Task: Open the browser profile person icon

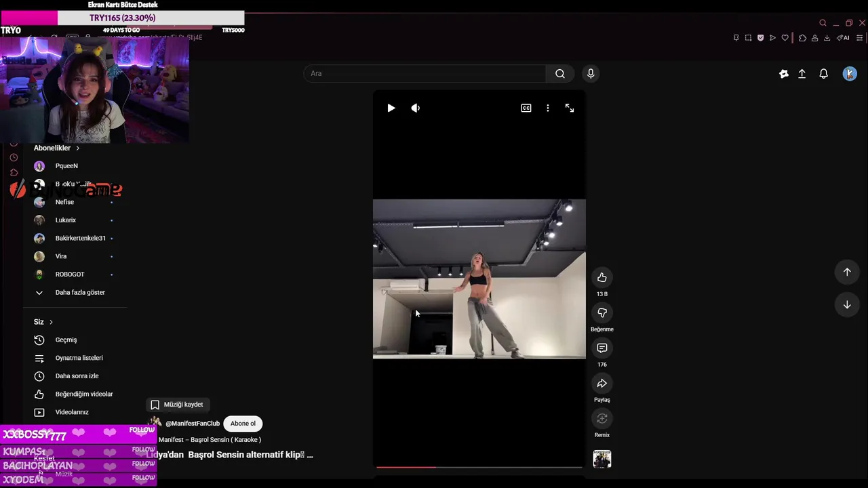Action: 814,38
